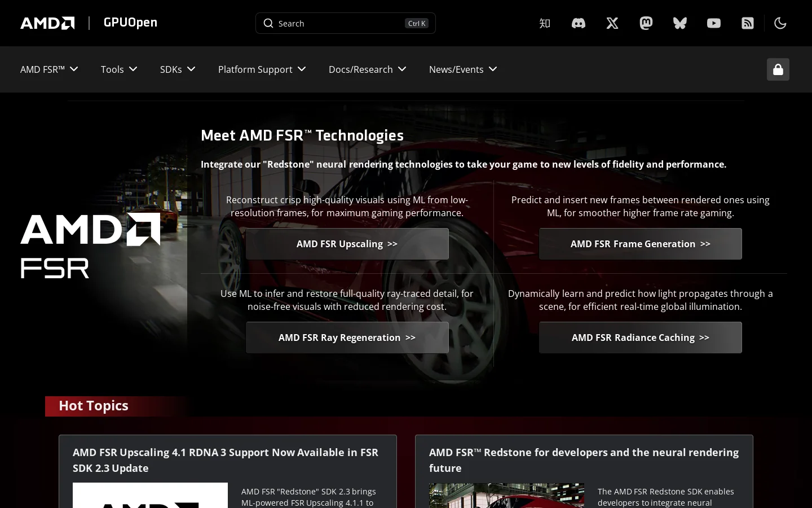The height and width of the screenshot is (508, 812).
Task: Open the Discord icon link
Action: click(x=579, y=23)
